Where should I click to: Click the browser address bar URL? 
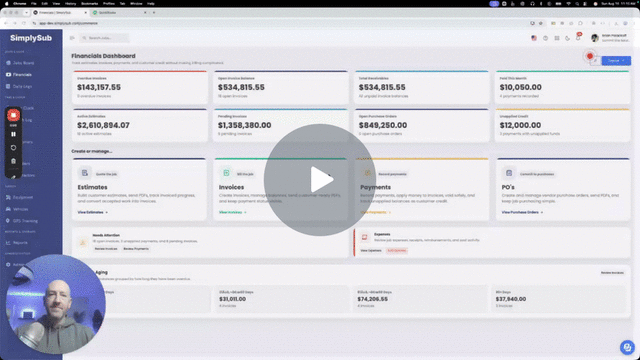[68, 23]
